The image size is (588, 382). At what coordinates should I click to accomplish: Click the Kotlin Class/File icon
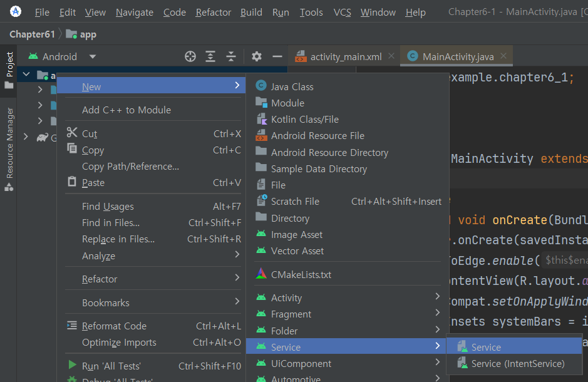pos(261,119)
